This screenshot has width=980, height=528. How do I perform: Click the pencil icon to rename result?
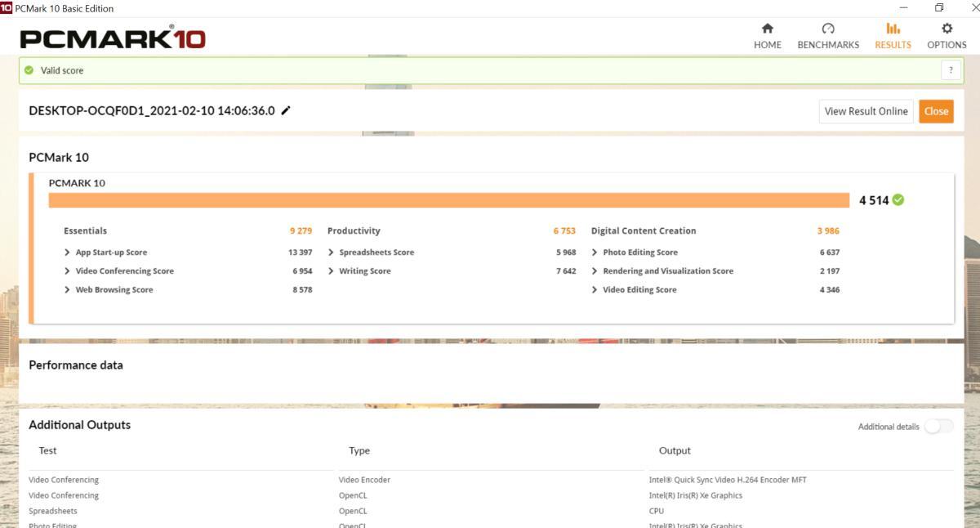(286, 111)
